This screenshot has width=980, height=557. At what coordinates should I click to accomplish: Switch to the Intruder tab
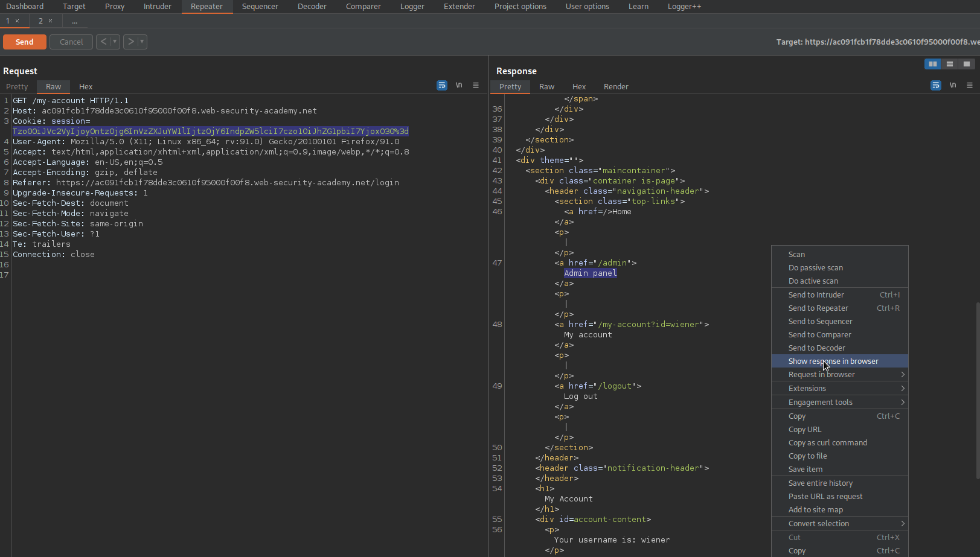[x=158, y=7]
